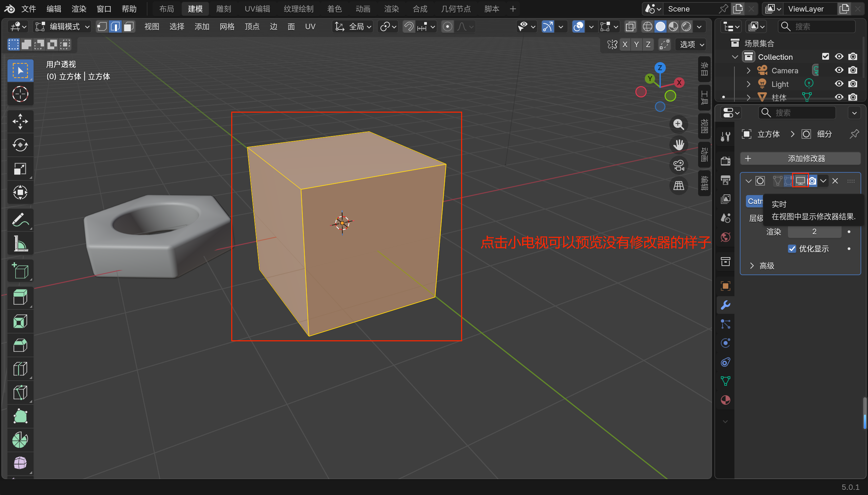Click the outliner search field

click(816, 26)
